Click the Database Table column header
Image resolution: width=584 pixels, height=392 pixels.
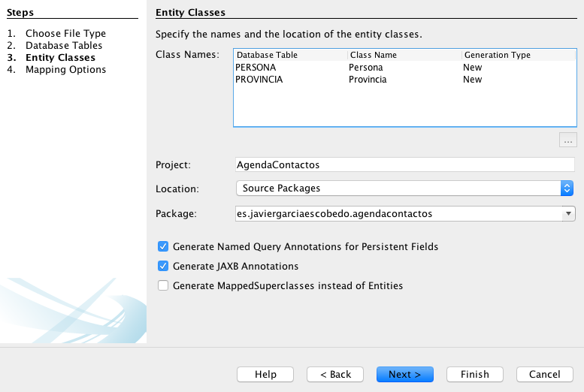(x=290, y=55)
